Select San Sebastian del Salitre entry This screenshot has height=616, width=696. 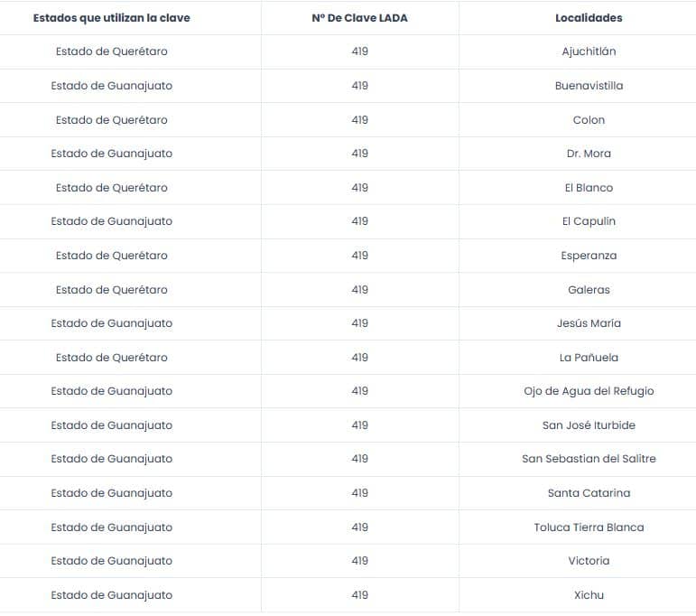click(589, 459)
